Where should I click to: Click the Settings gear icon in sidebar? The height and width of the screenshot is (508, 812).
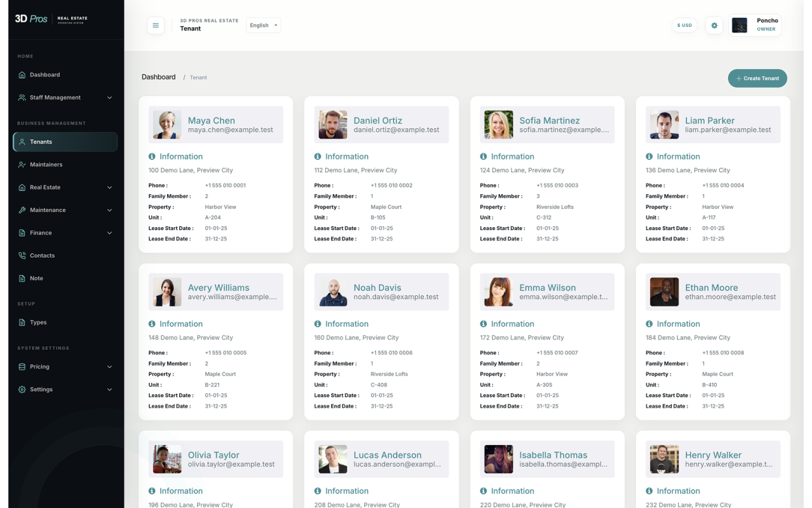22,390
